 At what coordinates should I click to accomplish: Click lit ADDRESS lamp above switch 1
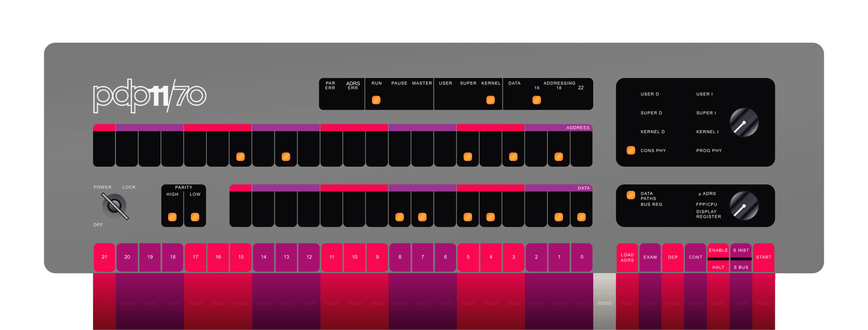pyautogui.click(x=559, y=157)
